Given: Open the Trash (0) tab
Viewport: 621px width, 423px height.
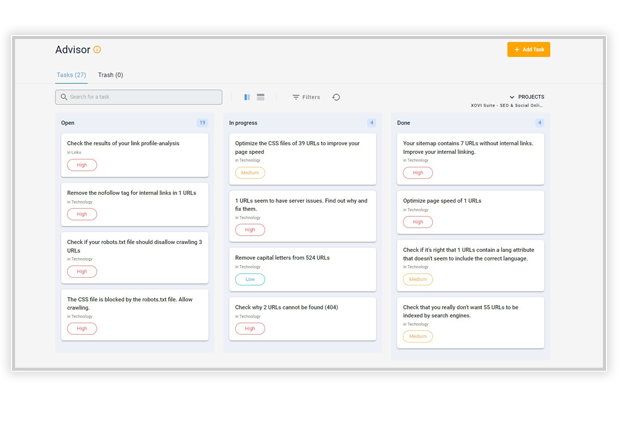Looking at the screenshot, I should pos(110,75).
